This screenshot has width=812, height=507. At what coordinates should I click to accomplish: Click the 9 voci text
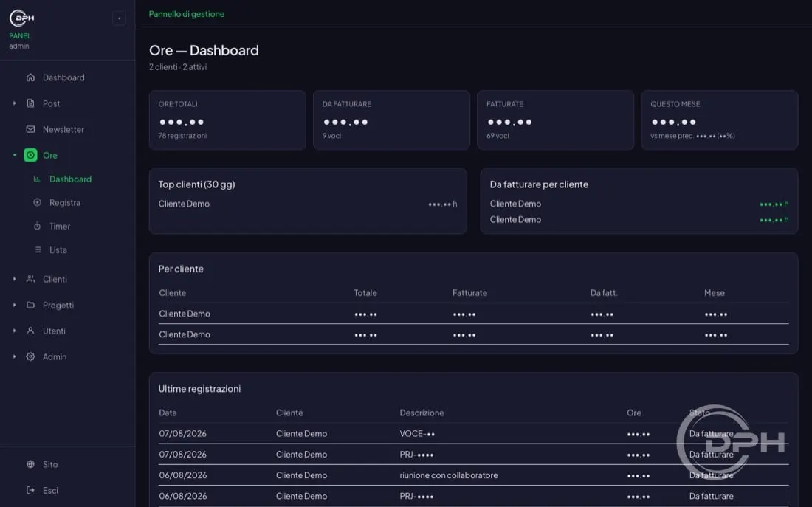coord(331,136)
